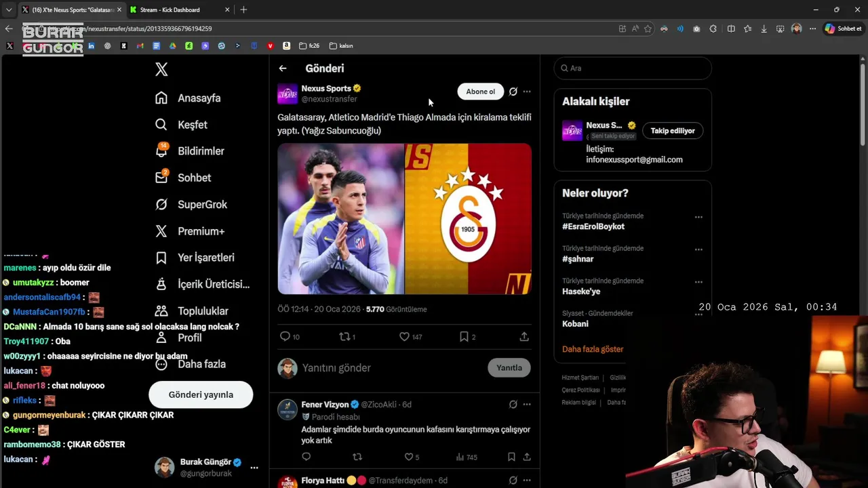Viewport: 868px width, 488px height.
Task: Switch to Stream - Kick Dashboard tab
Action: point(179,9)
